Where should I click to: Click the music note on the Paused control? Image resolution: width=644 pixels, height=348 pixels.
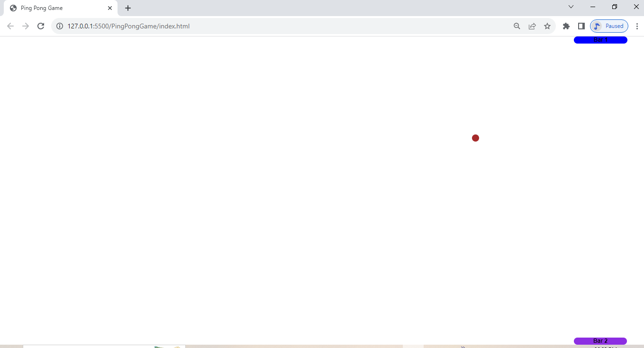click(598, 26)
